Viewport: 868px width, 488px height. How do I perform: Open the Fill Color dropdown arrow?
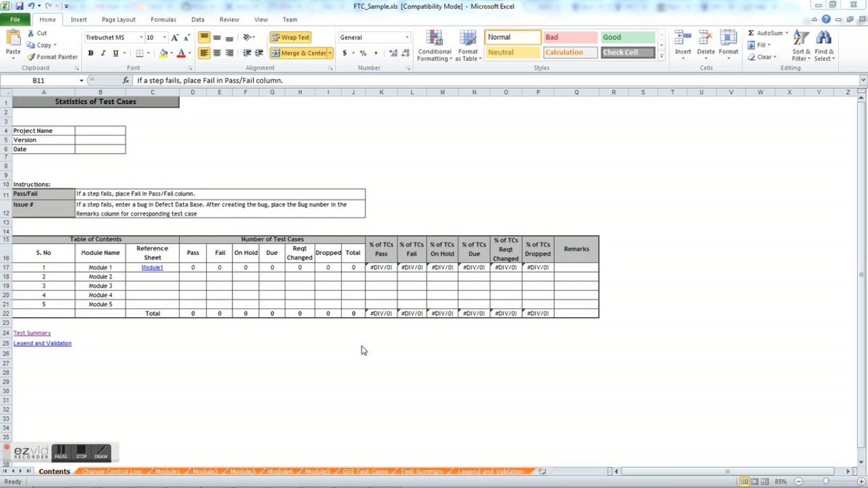[172, 53]
